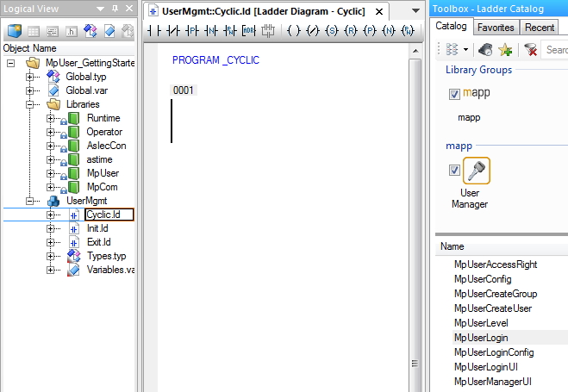Uncheck the mapp library group checkbox

pyautogui.click(x=453, y=93)
